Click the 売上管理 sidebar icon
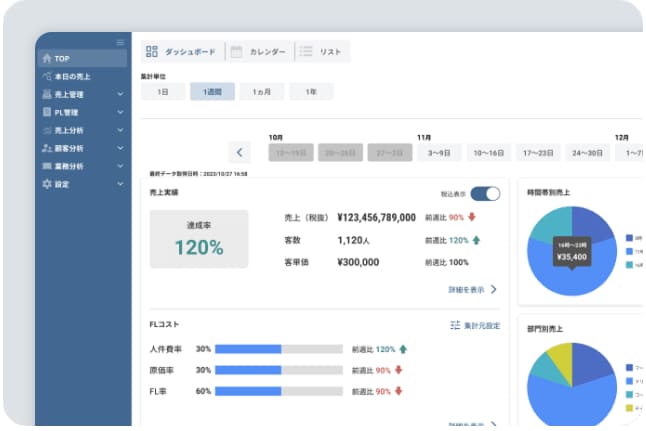 click(x=47, y=94)
